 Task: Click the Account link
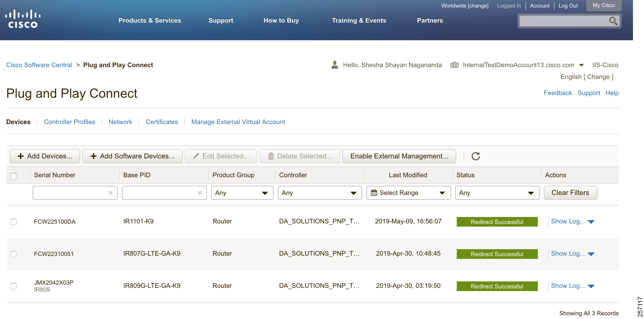[x=540, y=6]
